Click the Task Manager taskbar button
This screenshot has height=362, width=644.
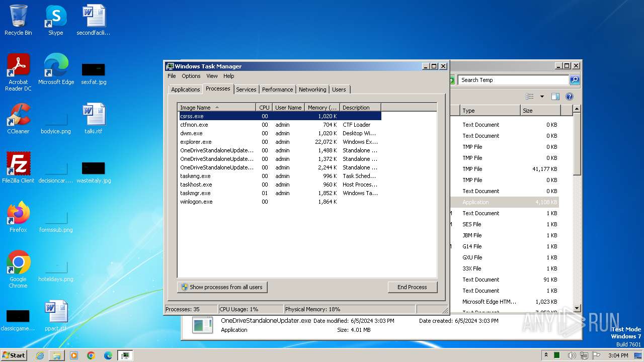(125, 355)
